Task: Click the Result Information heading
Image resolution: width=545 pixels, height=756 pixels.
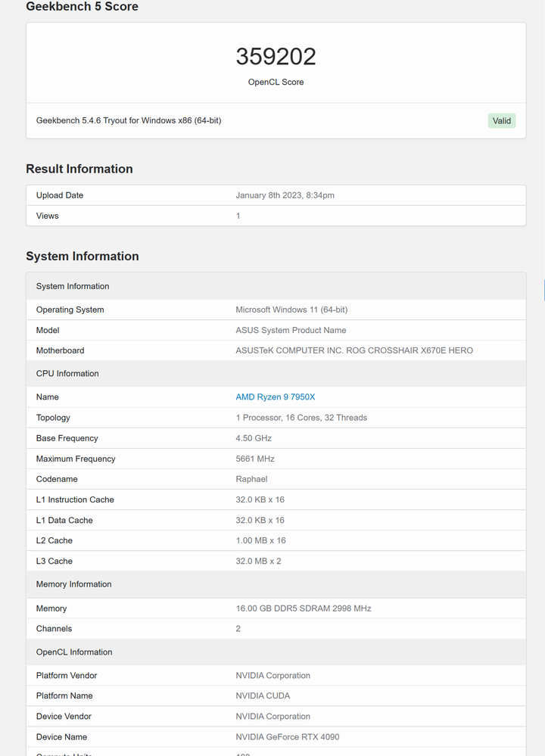Action: pyautogui.click(x=79, y=169)
